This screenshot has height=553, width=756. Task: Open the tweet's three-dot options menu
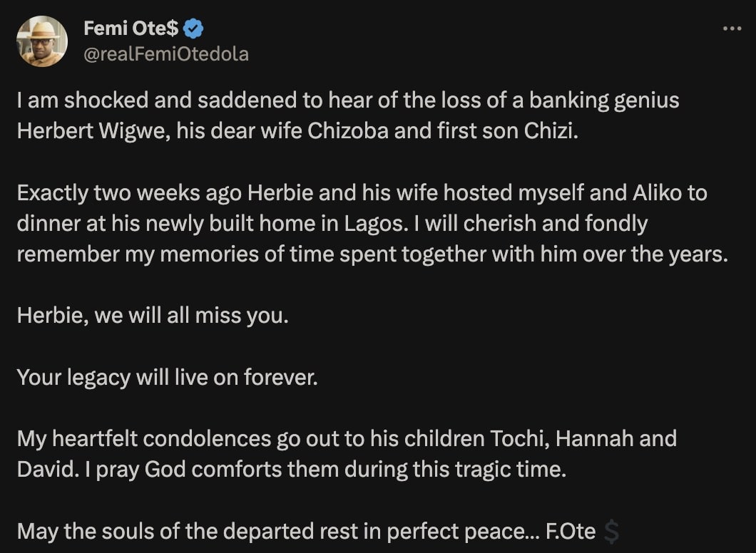[x=731, y=29]
